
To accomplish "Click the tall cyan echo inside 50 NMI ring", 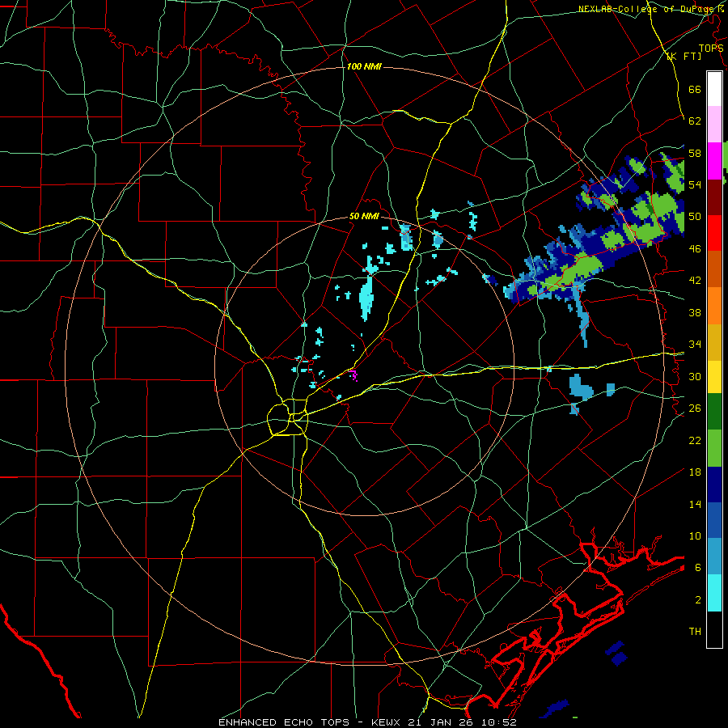I will pyautogui.click(x=366, y=297).
